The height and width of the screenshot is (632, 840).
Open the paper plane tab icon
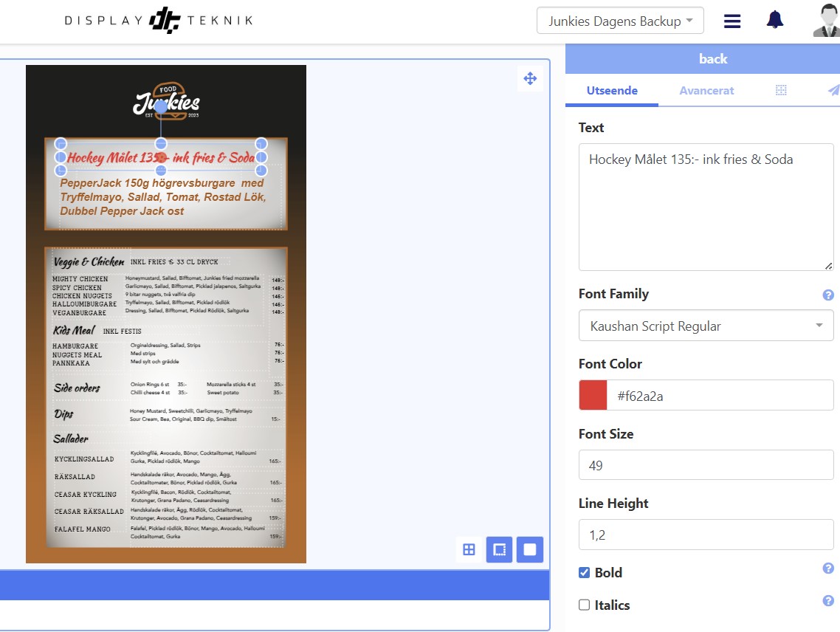tap(833, 90)
